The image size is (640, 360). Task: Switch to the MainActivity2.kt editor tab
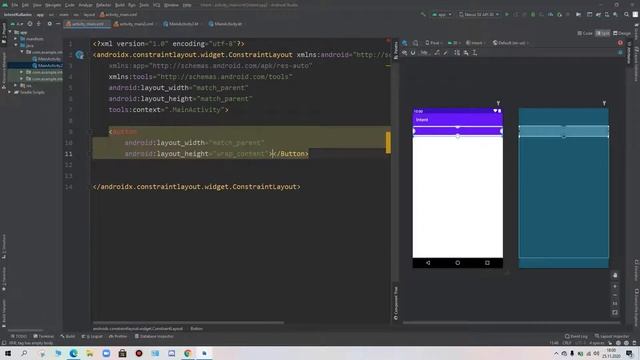pos(182,24)
